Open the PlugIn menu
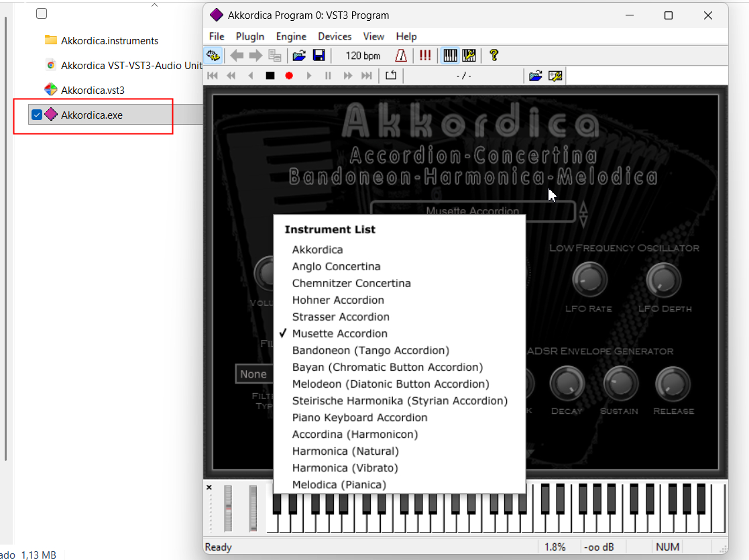Image resolution: width=749 pixels, height=560 pixels. click(x=250, y=36)
